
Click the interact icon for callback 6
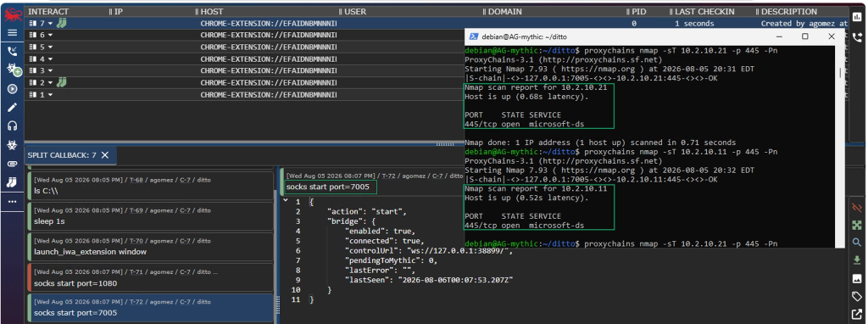point(33,35)
